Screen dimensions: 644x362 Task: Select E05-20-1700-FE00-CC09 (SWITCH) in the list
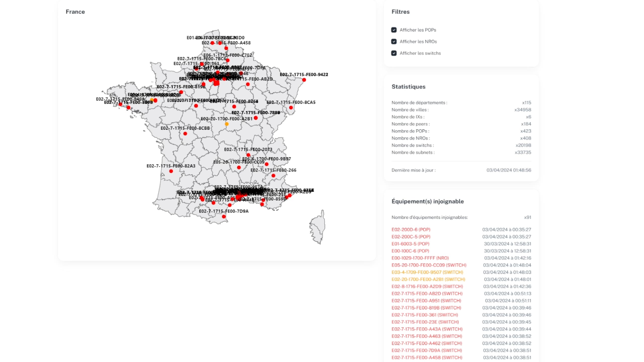429,265
